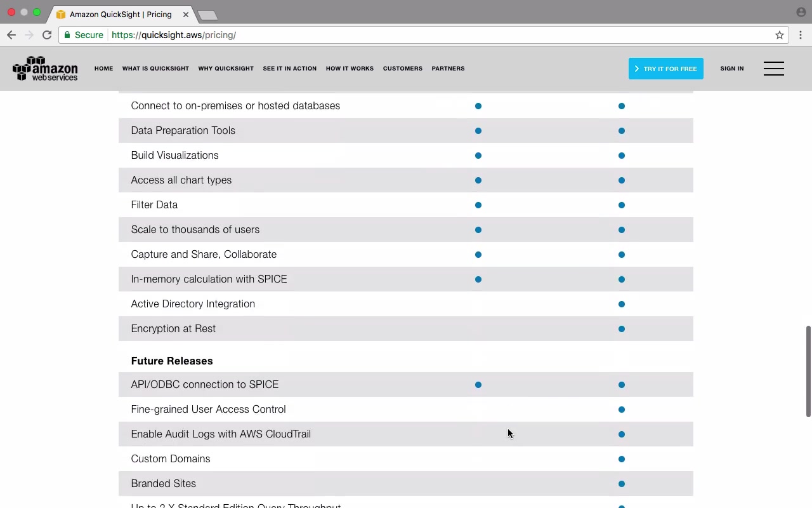Click the Chrome profile avatar icon
The width and height of the screenshot is (812, 508).
[x=801, y=12]
